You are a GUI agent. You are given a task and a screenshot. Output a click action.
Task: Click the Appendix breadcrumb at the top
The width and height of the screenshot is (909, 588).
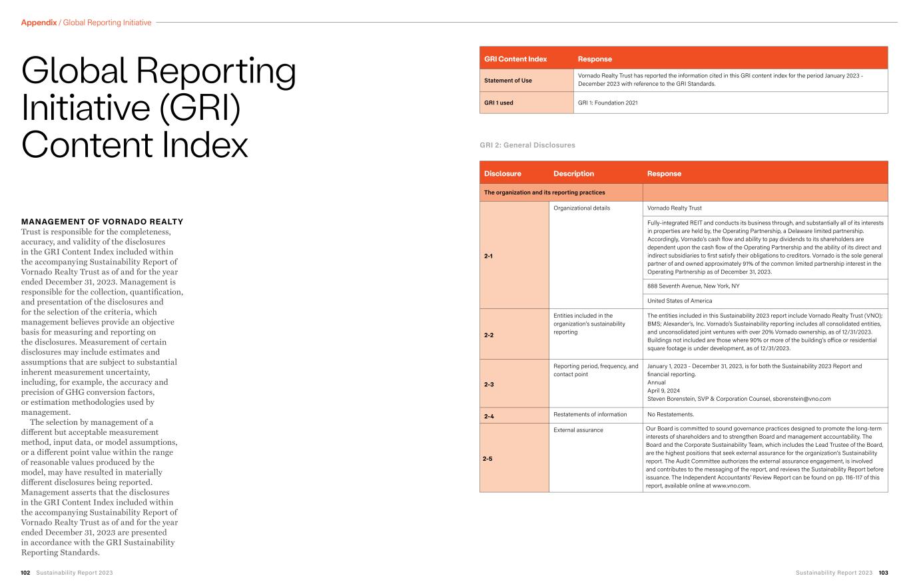[x=39, y=23]
